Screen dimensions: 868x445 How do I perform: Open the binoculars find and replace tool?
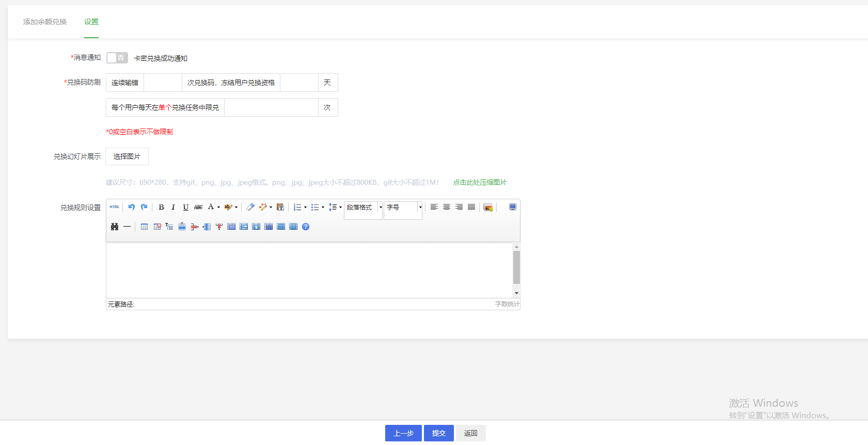point(115,227)
